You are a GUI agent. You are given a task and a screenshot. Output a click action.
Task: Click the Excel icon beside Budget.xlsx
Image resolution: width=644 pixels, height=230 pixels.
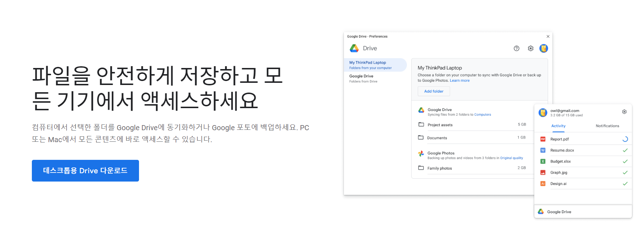(x=543, y=161)
